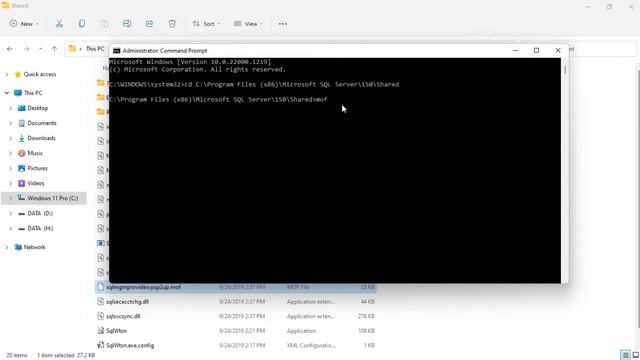Screen dimensions: 640x360
Task: Expand the Desktop tree node
Action: 11,108
